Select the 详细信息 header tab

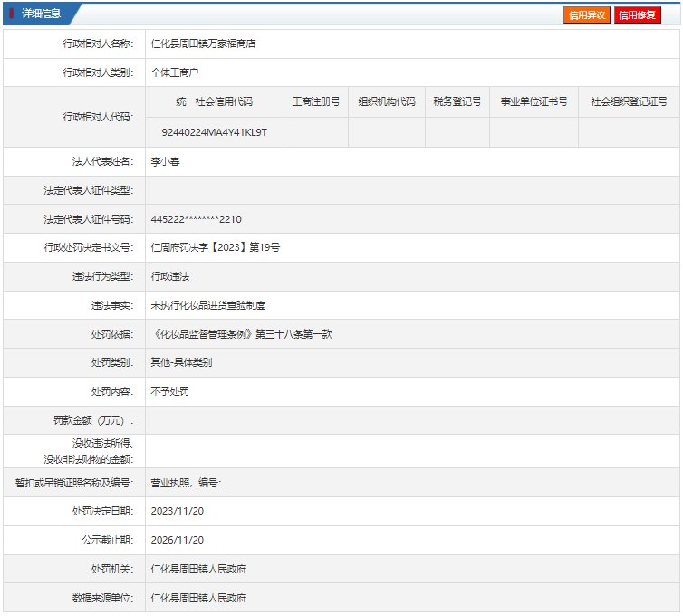(42, 14)
